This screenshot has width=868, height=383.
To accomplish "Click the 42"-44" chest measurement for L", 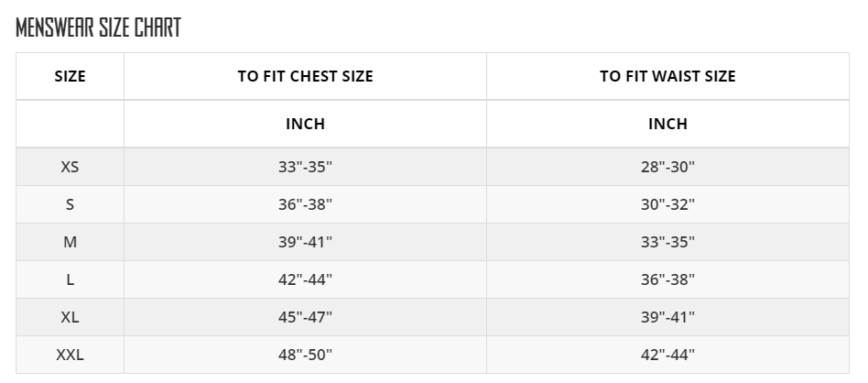I will tap(305, 279).
